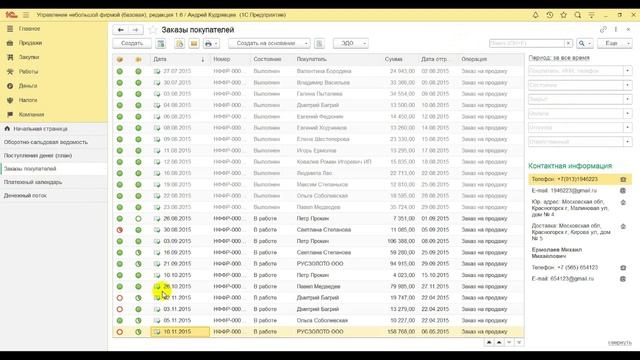
Task: Open favorites star in title bar
Action: [x=564, y=15]
